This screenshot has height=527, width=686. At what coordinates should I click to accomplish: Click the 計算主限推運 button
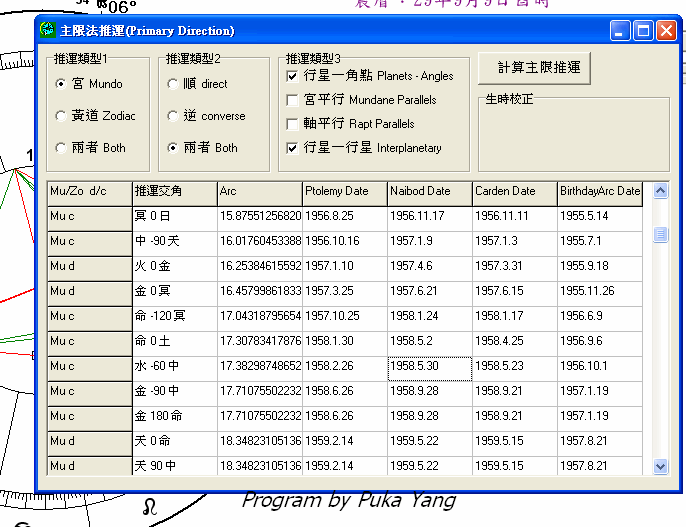pyautogui.click(x=534, y=68)
